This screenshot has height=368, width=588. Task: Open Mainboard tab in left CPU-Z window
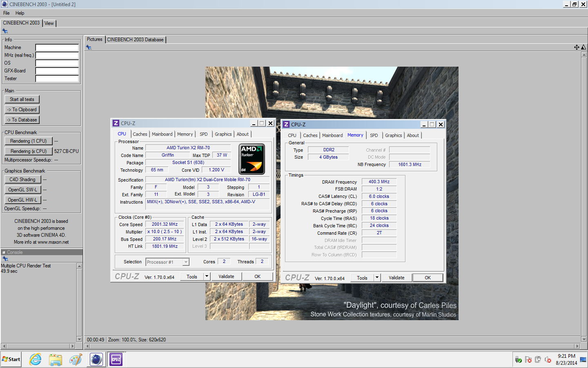[162, 134]
